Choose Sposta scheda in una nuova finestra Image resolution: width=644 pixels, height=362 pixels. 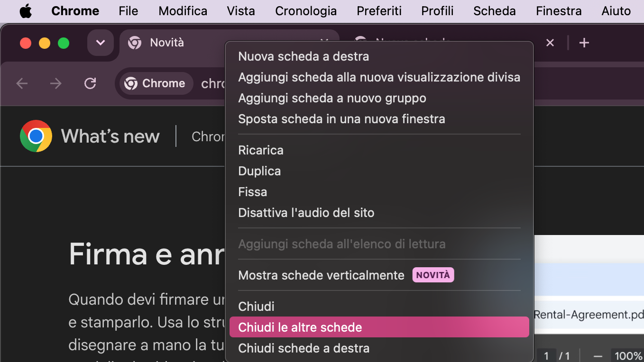point(379,119)
